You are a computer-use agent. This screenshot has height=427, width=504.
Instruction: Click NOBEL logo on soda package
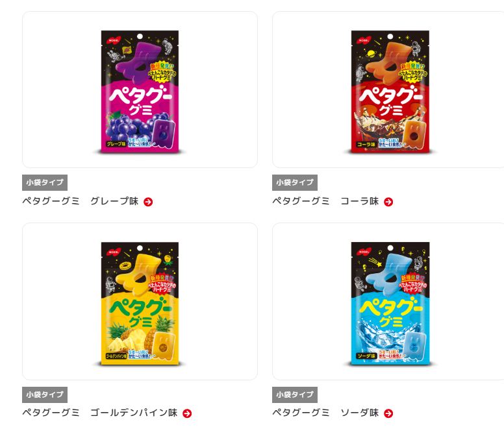point(364,252)
